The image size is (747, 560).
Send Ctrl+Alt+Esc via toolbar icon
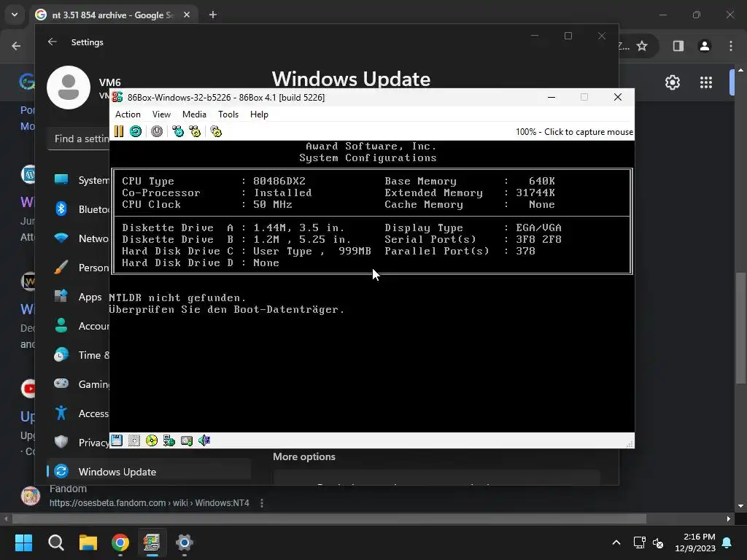pos(195,131)
